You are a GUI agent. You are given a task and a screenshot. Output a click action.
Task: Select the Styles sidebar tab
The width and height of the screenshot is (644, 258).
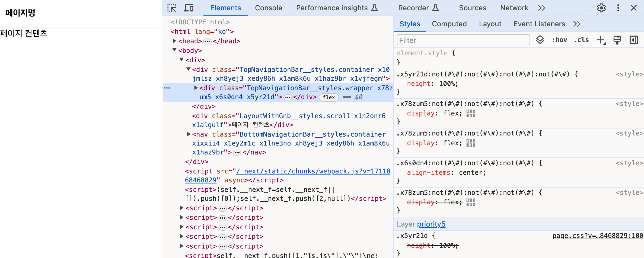(410, 24)
